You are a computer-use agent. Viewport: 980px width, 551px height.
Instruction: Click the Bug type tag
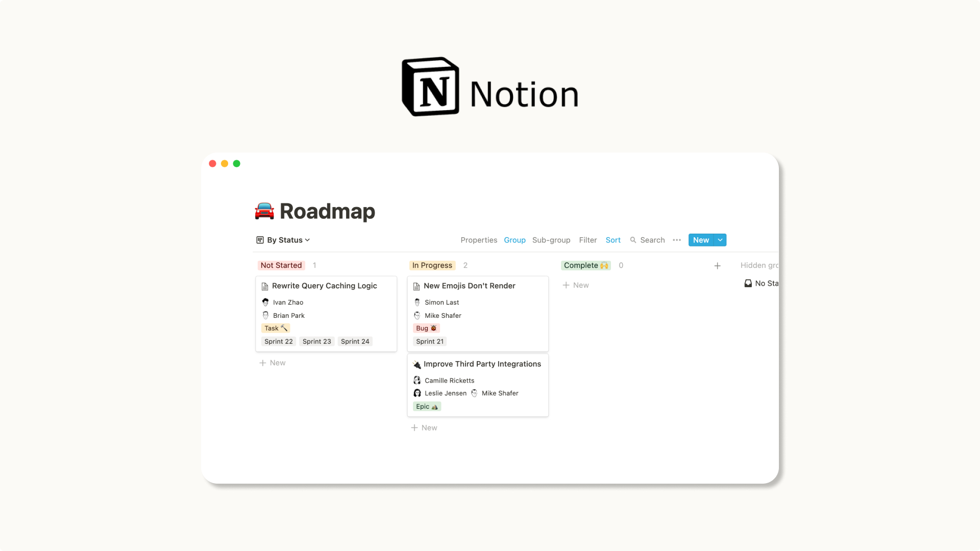coord(426,328)
